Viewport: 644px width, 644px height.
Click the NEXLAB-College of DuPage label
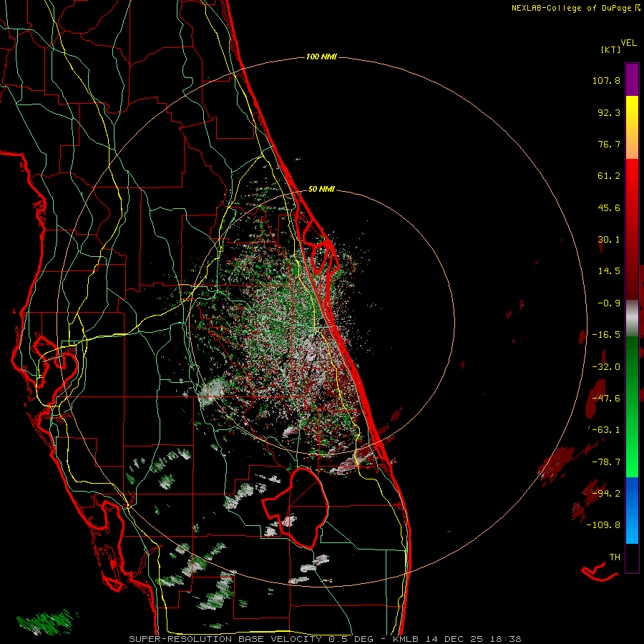pyautogui.click(x=571, y=8)
